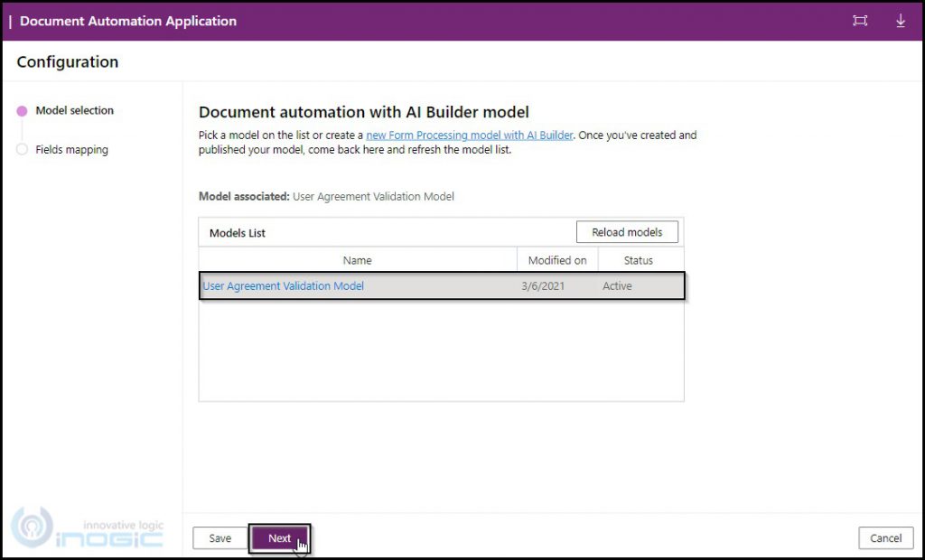Proceed by clicking Next
This screenshot has height=560, width=925.
pos(279,537)
